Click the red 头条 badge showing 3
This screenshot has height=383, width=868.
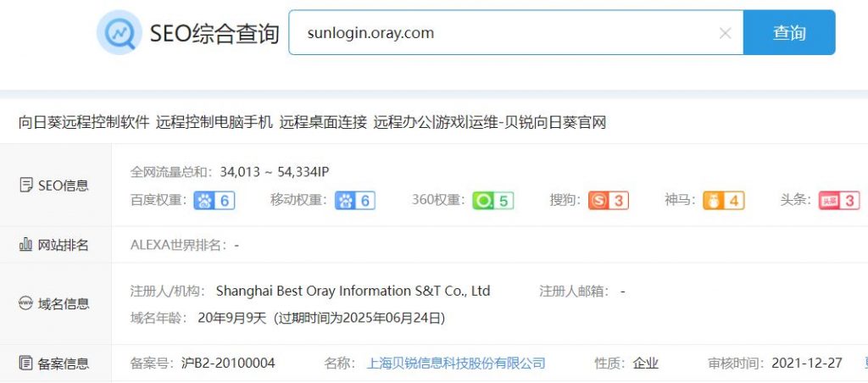[839, 200]
